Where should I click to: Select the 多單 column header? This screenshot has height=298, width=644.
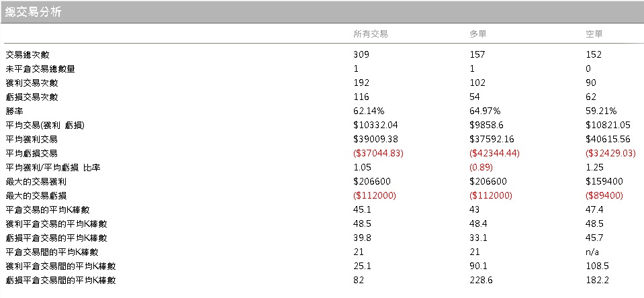pos(478,34)
